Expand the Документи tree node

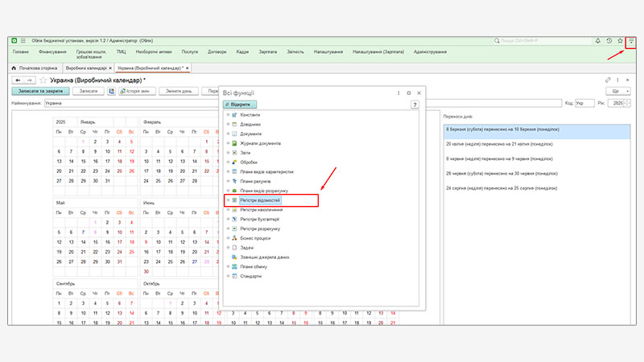click(x=228, y=134)
